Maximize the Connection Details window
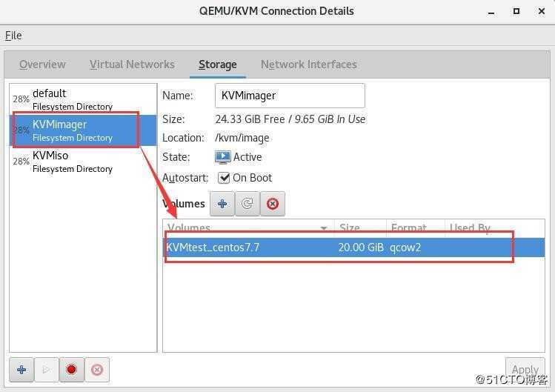This screenshot has width=555, height=392. 516,11
